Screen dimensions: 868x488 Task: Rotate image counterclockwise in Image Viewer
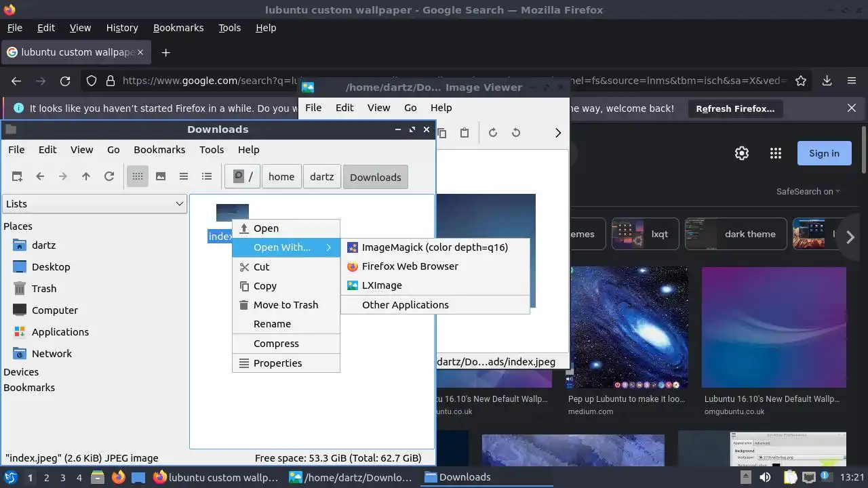(x=516, y=133)
